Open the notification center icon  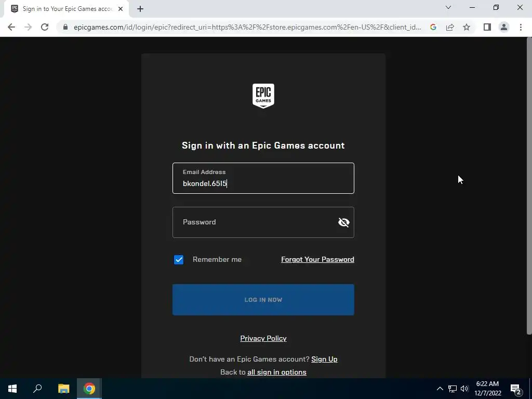[516, 389]
